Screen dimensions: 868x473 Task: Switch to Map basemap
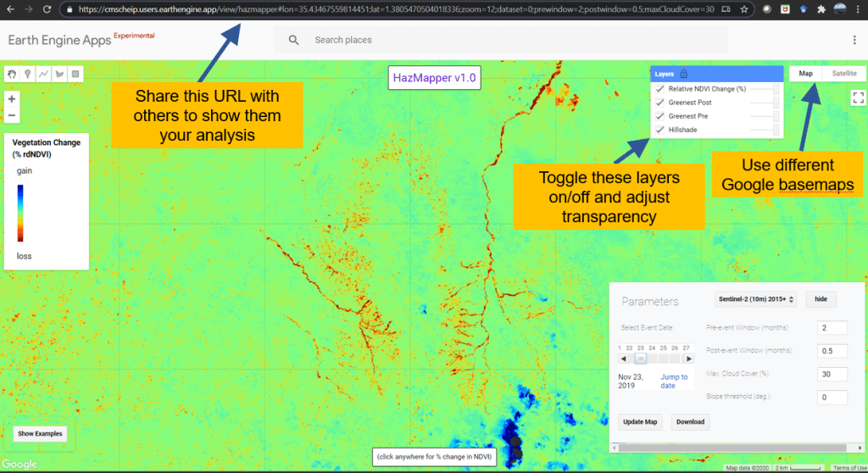805,74
